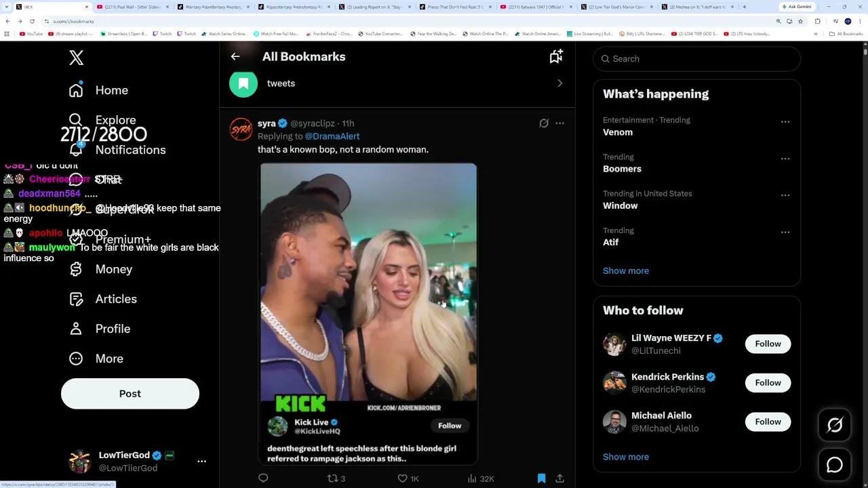This screenshot has height=488, width=868.
Task: Follow Lil Wayne WEEZY F
Action: [768, 344]
